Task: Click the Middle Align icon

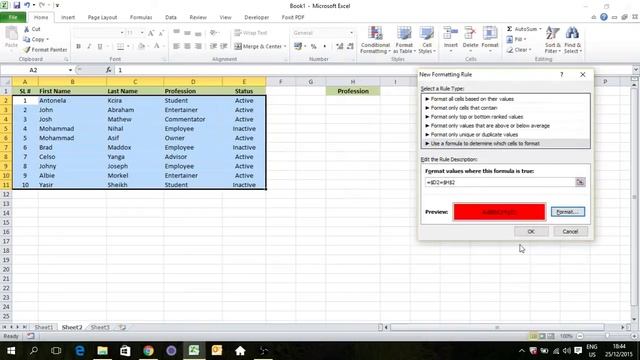Action: tap(187, 33)
